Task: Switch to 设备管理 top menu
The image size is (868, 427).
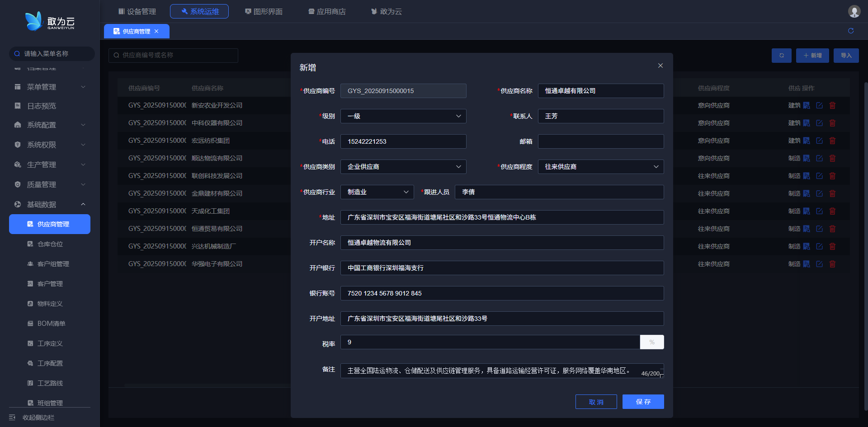Action: coord(137,11)
